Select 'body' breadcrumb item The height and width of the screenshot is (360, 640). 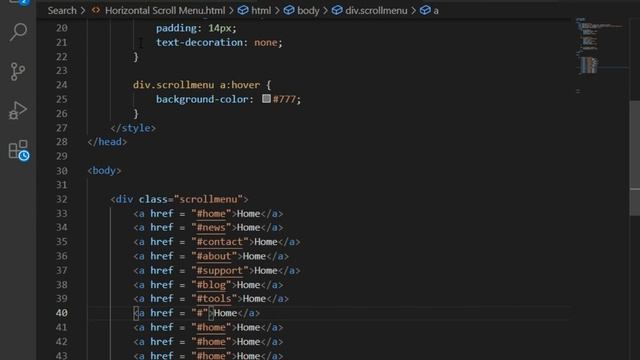[x=308, y=11]
